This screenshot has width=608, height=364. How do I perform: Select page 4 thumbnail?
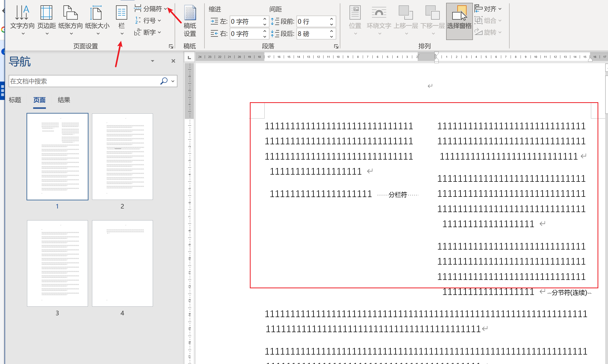pyautogui.click(x=122, y=263)
